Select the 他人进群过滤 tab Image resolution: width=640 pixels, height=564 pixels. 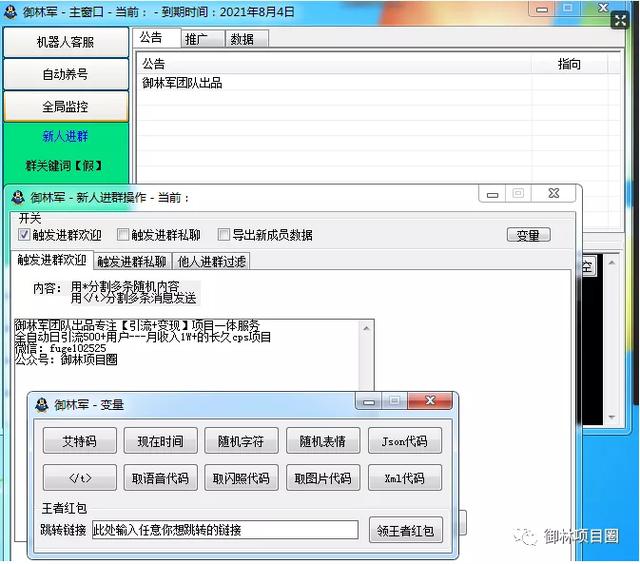pos(211,262)
